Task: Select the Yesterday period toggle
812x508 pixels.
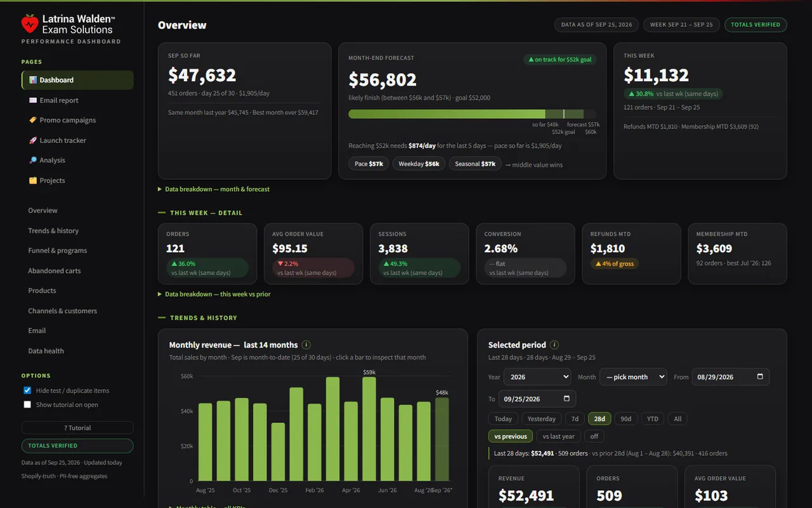Action: click(542, 418)
